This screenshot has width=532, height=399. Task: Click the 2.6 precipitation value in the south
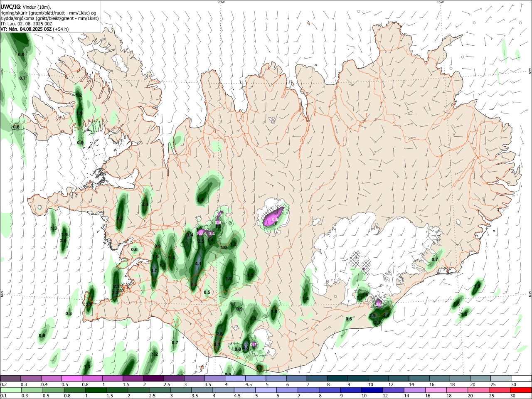click(219, 334)
